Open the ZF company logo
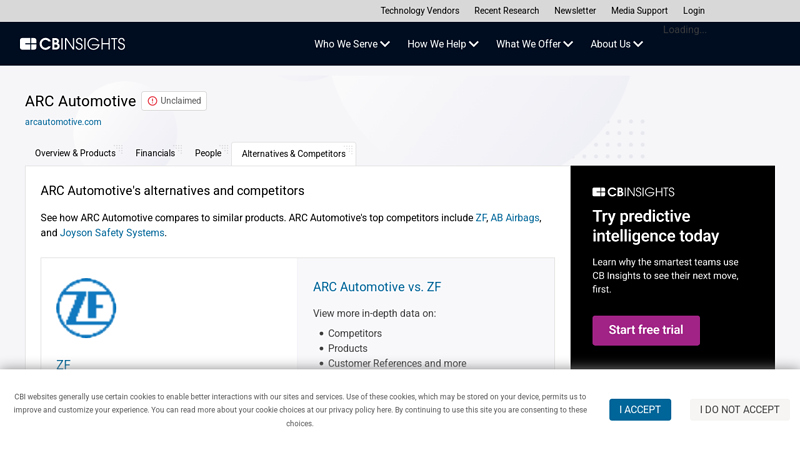Viewport: 800px width, 450px height. click(86, 308)
